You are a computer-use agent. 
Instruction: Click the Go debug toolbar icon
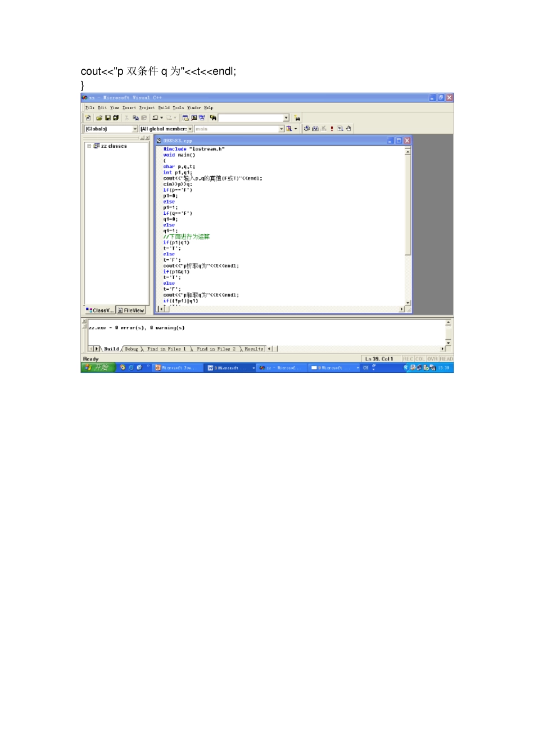tap(341, 129)
